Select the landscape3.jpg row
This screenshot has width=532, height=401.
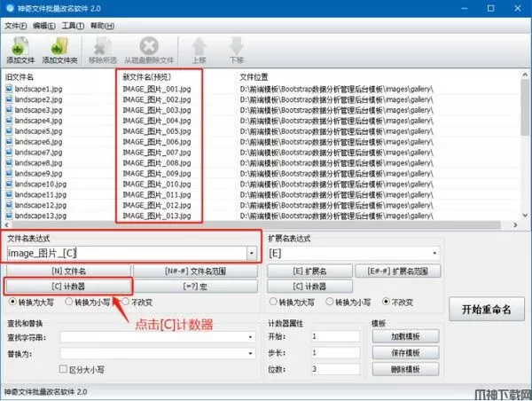(262, 110)
